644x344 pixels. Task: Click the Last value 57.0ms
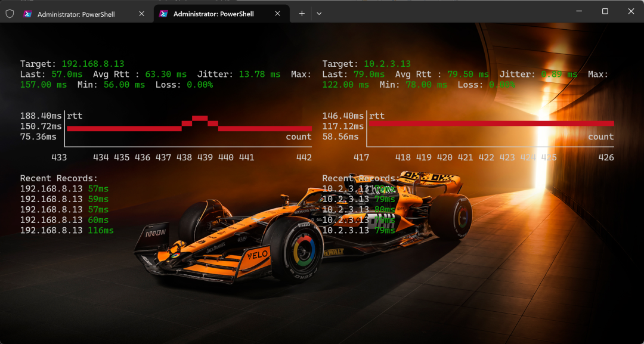click(x=67, y=75)
